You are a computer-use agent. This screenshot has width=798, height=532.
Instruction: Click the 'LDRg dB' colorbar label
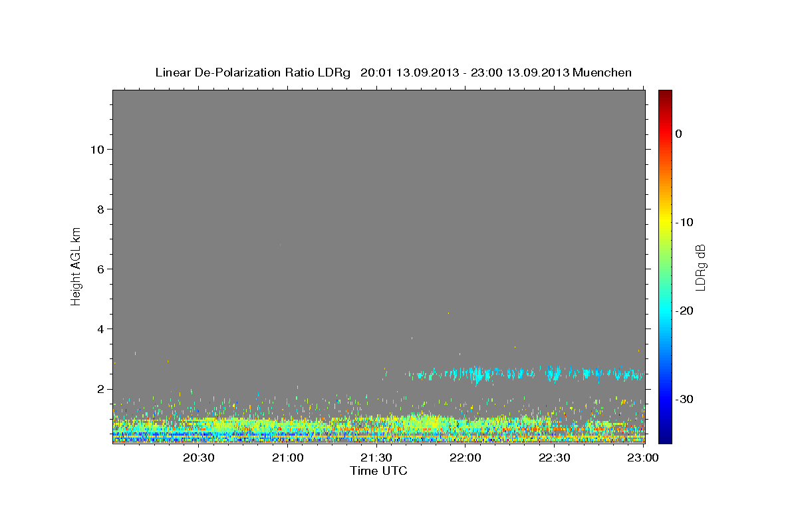pyautogui.click(x=700, y=268)
